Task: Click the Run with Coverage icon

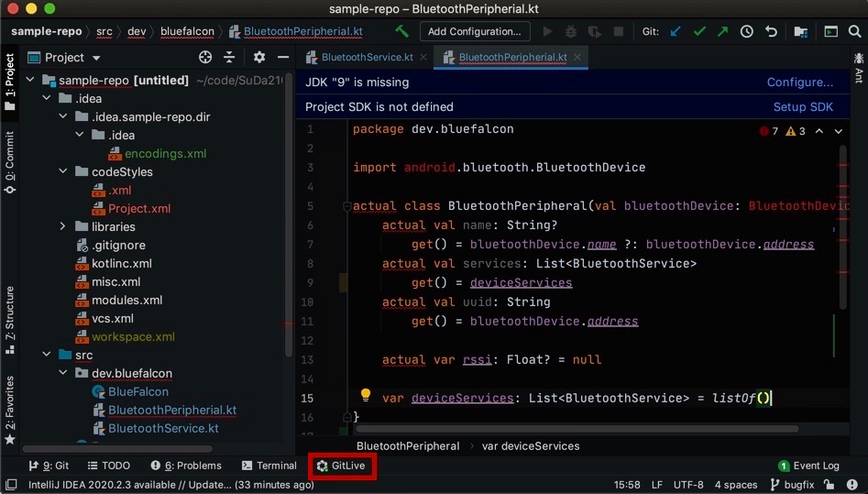Action: coord(595,31)
